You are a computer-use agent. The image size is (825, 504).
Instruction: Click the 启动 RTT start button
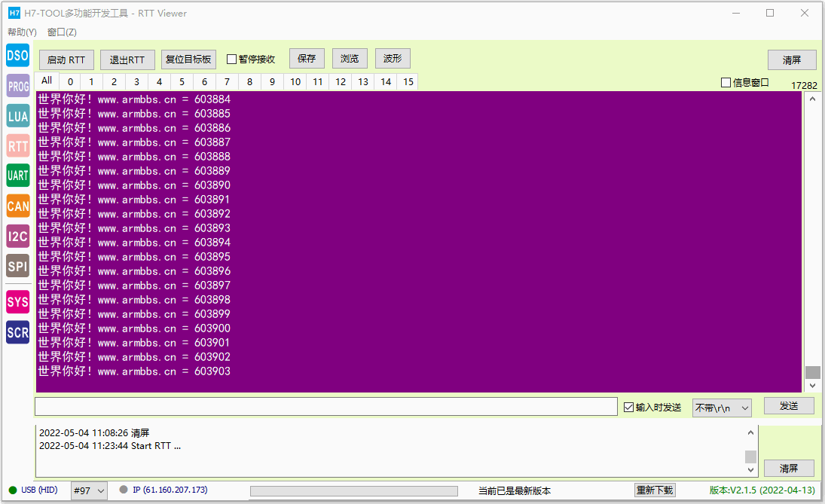pos(66,60)
